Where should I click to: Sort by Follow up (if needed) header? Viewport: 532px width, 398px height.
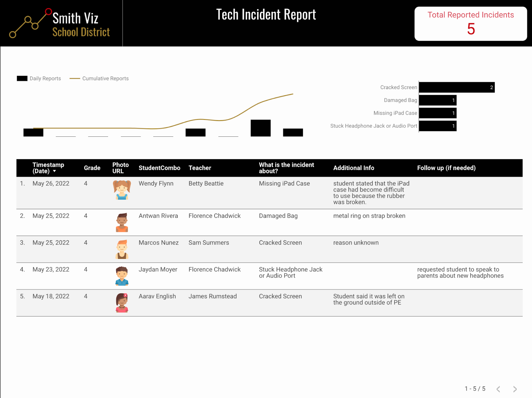pos(446,168)
